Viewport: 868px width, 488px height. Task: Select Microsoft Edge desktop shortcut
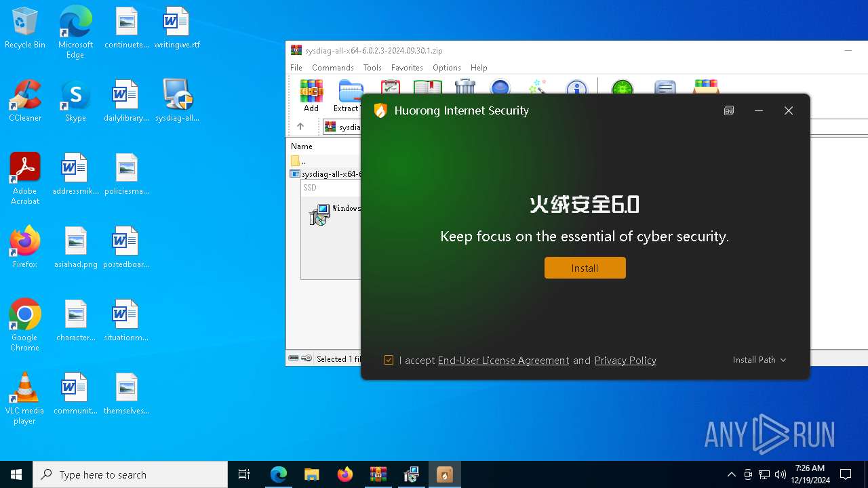point(75,32)
